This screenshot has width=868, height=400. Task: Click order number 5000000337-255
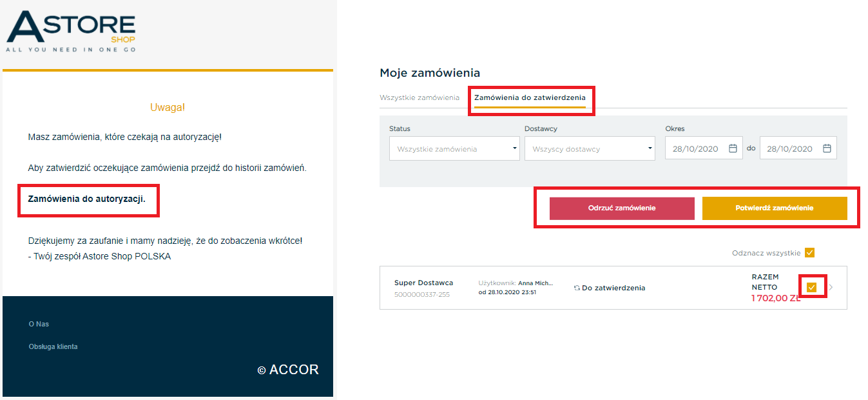pos(421,295)
